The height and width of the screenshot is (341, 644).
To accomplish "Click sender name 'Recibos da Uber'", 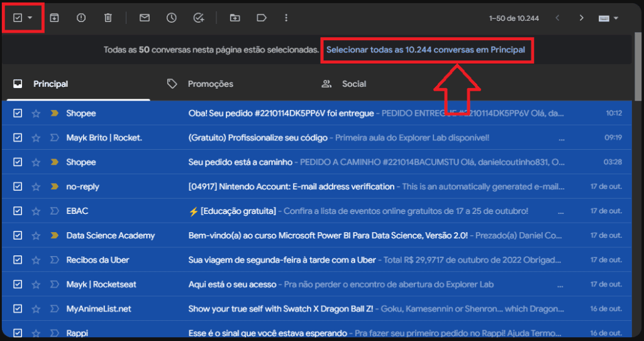I will click(97, 260).
